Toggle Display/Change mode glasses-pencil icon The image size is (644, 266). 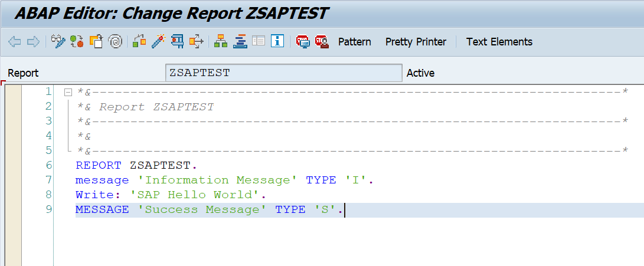pyautogui.click(x=58, y=41)
